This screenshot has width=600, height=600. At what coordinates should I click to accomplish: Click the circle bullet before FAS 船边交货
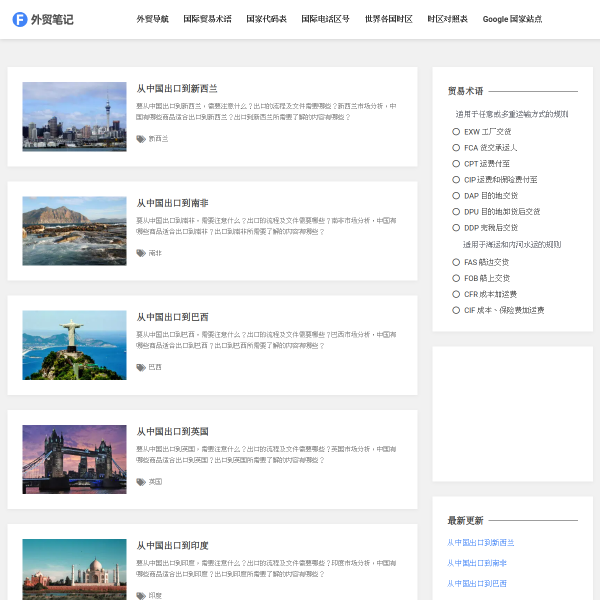click(x=456, y=262)
